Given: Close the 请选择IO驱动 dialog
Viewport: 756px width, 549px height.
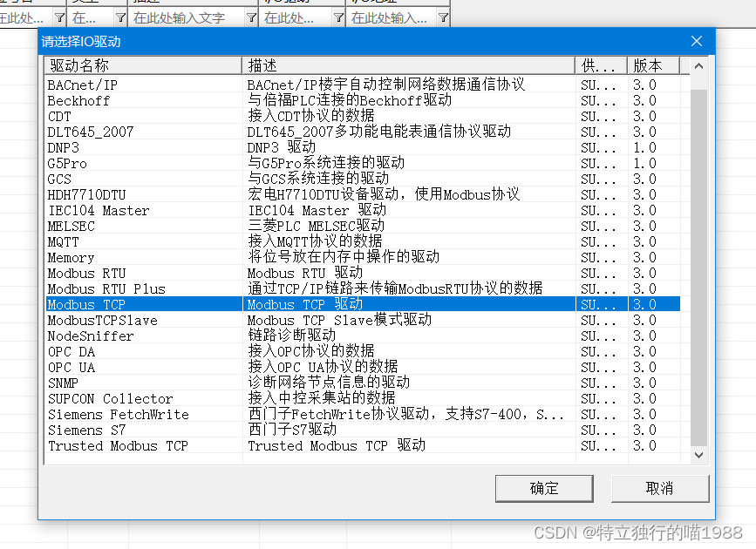Looking at the screenshot, I should coord(696,41).
